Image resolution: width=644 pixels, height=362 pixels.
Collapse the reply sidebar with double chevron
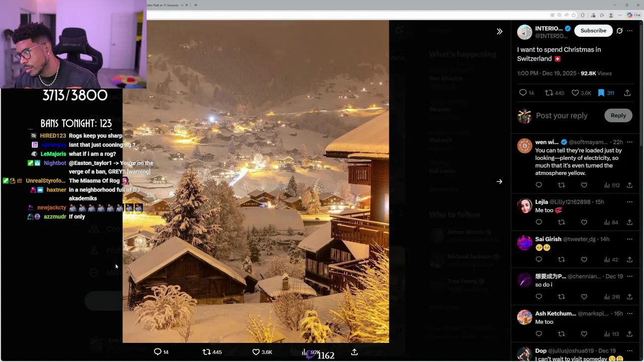click(x=500, y=31)
